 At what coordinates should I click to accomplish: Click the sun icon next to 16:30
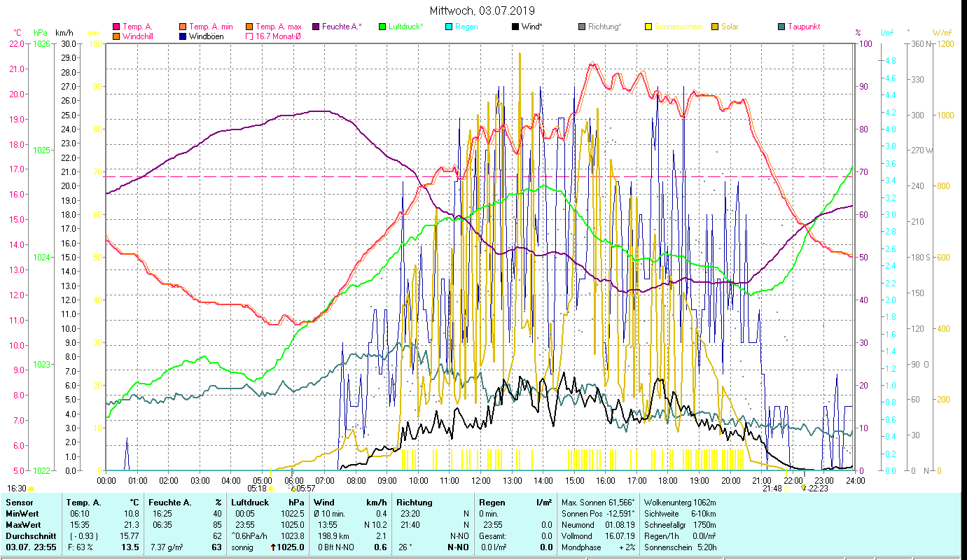[x=31, y=489]
